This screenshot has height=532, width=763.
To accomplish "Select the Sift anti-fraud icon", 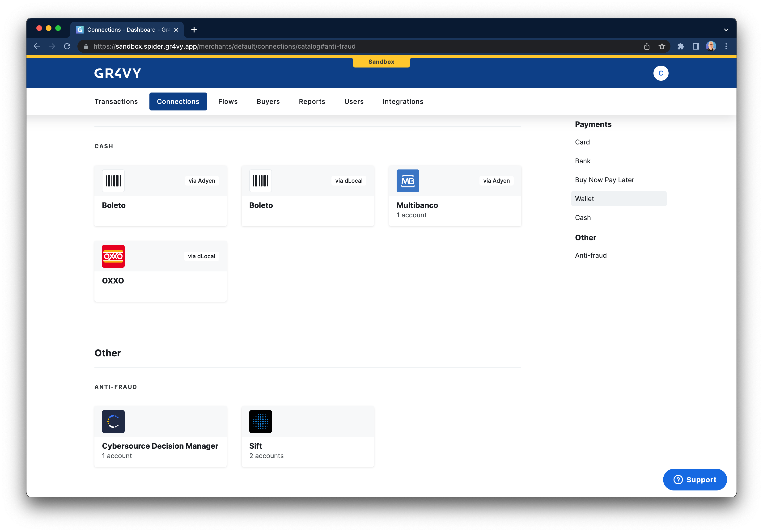I will pos(261,421).
